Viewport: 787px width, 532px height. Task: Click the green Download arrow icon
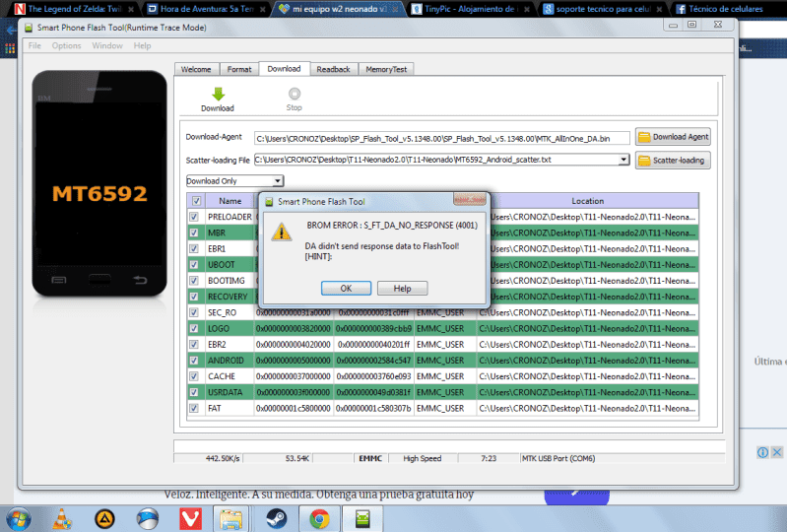click(x=218, y=94)
